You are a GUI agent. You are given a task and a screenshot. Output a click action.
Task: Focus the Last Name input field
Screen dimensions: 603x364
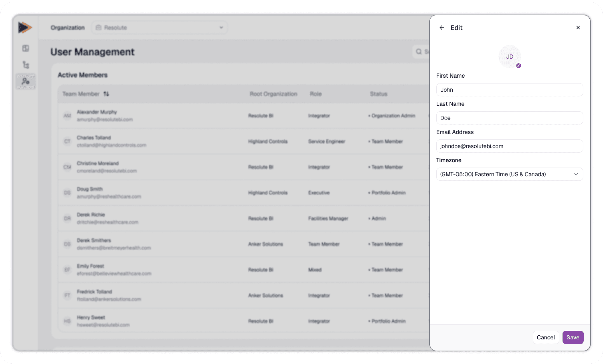(x=509, y=118)
